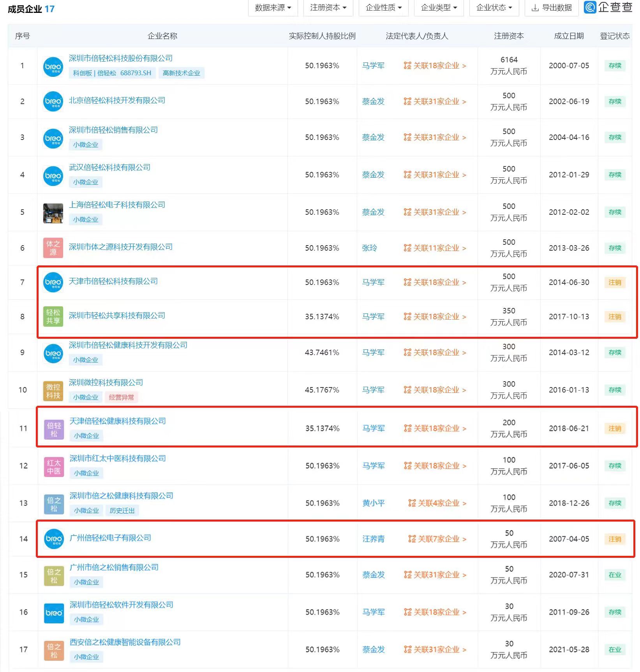The image size is (640, 672).
Task: Open the 注册资本 filter dropdown
Action: pyautogui.click(x=328, y=8)
